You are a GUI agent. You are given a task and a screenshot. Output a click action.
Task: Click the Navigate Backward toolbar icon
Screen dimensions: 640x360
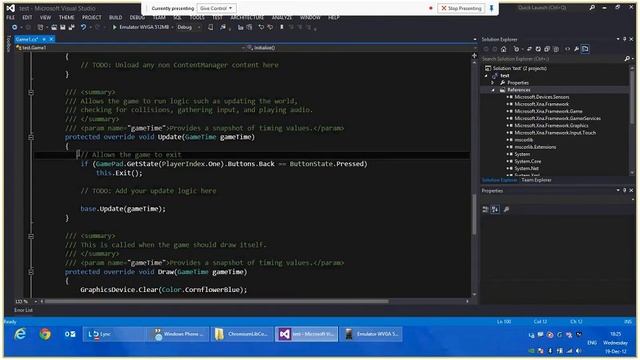[14, 27]
